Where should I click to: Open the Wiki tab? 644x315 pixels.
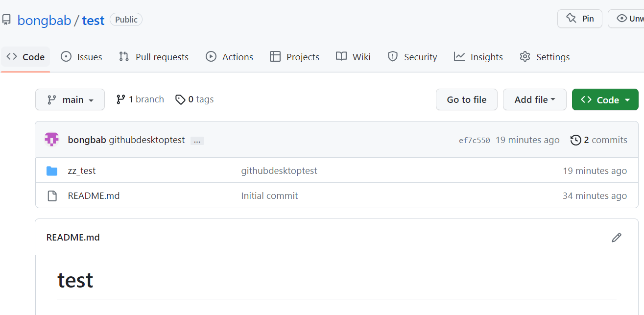(x=353, y=57)
